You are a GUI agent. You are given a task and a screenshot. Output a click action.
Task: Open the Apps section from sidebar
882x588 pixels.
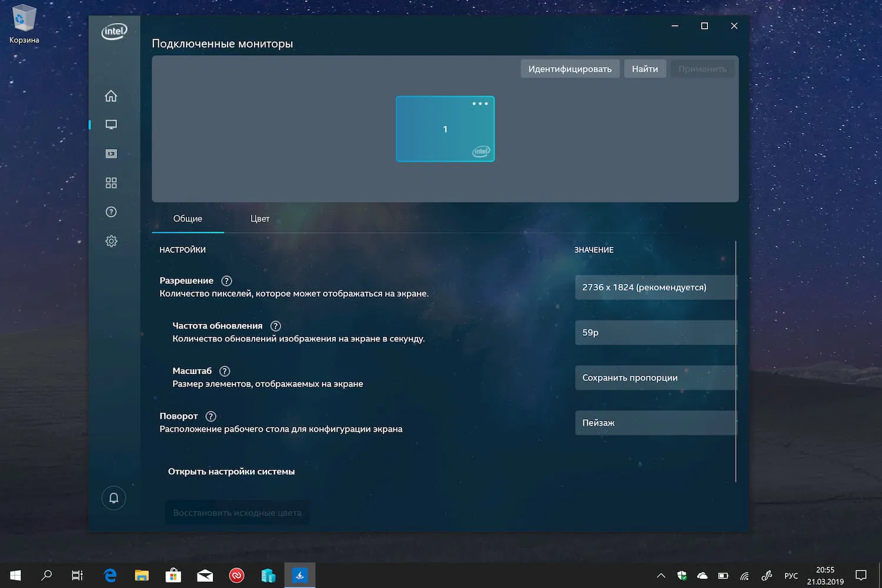(111, 183)
